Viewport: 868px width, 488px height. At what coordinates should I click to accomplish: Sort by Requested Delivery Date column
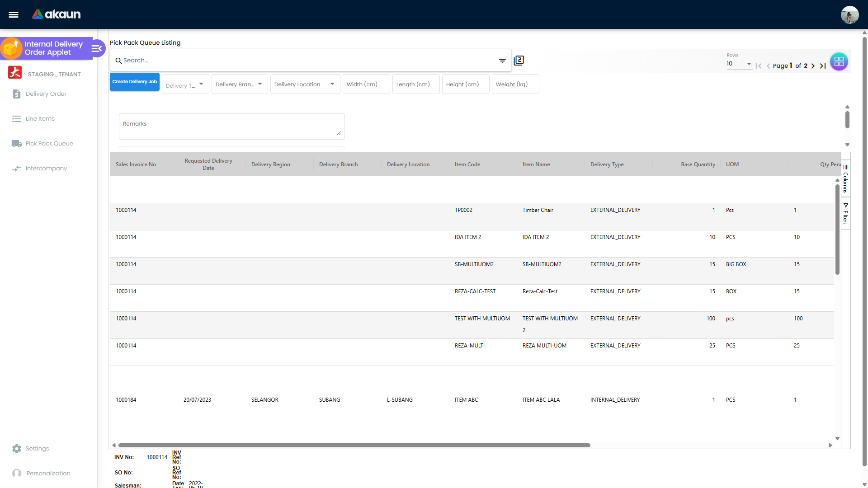click(208, 164)
